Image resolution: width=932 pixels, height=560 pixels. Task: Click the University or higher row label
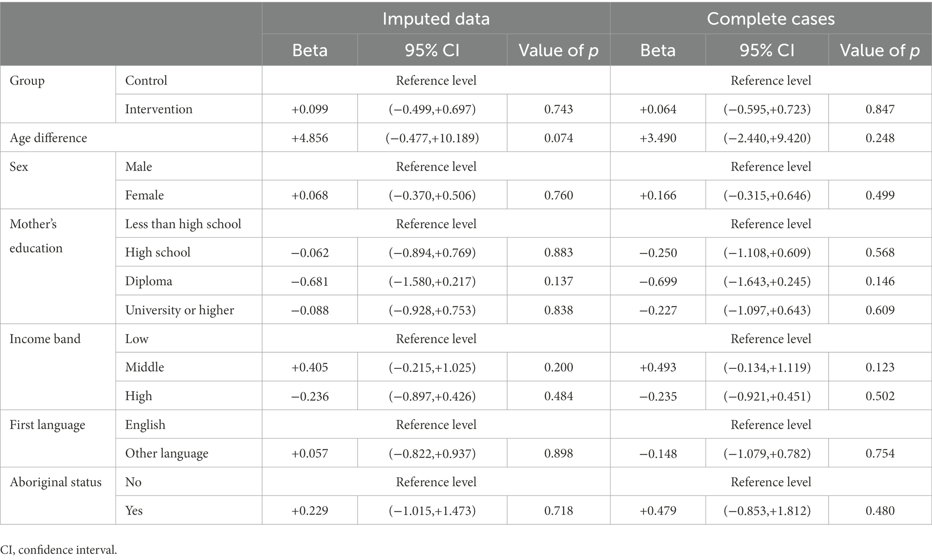click(180, 310)
